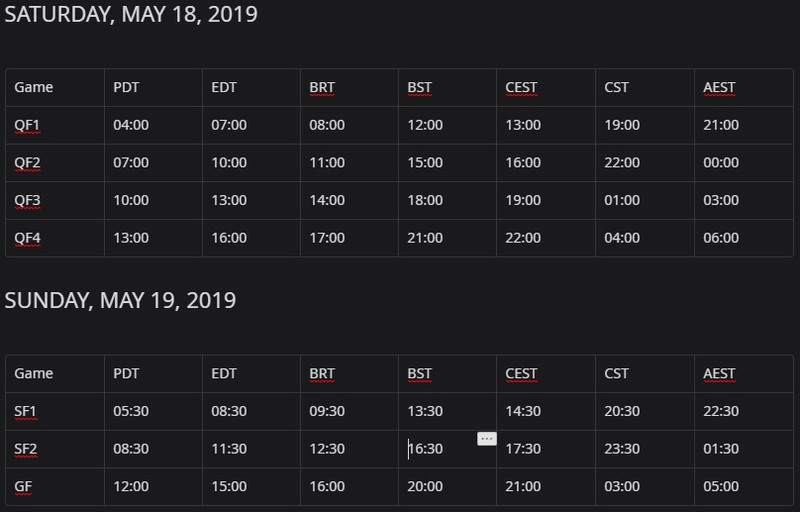Image resolution: width=800 pixels, height=512 pixels.
Task: Select the GF CEST cell 21:00
Action: click(546, 487)
